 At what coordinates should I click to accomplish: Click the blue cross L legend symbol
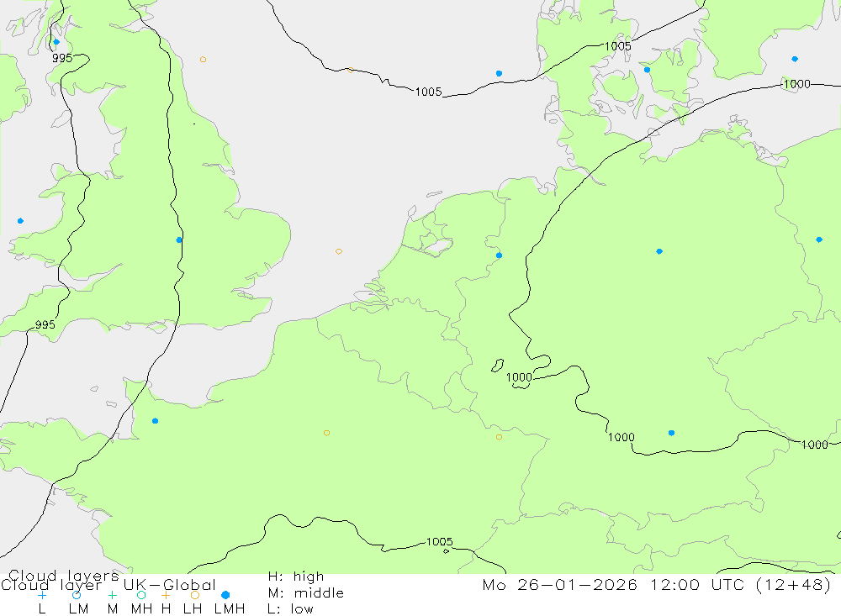tap(42, 595)
